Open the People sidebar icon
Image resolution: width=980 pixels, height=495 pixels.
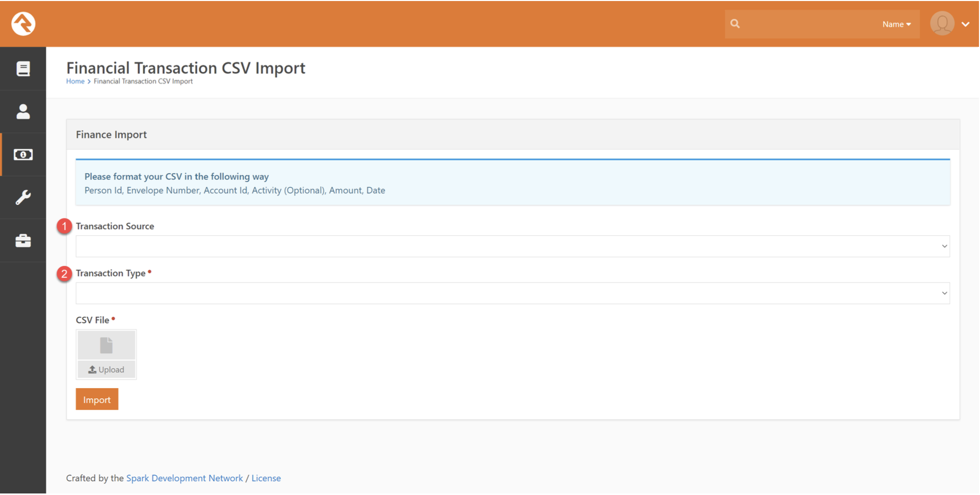tap(23, 112)
